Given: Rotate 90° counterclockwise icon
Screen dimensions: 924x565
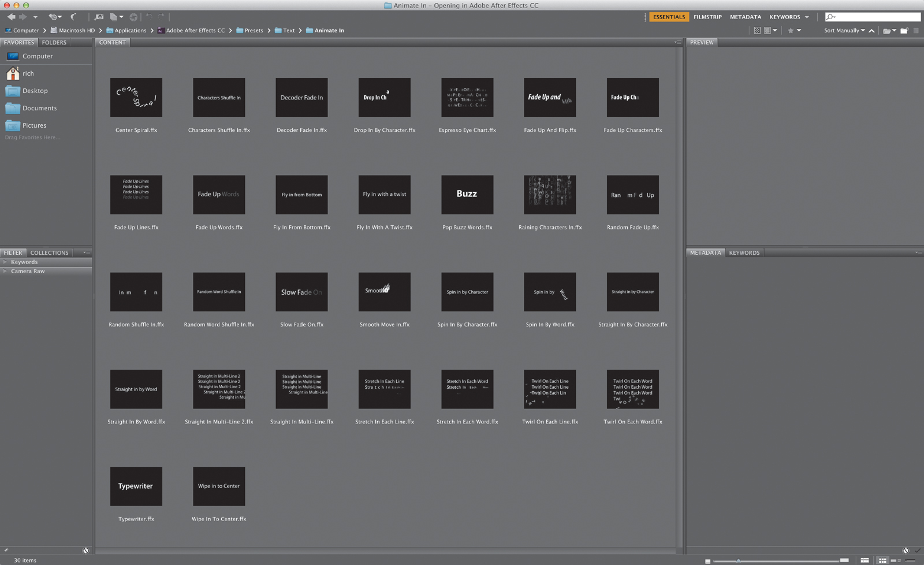Looking at the screenshot, I should 149,17.
